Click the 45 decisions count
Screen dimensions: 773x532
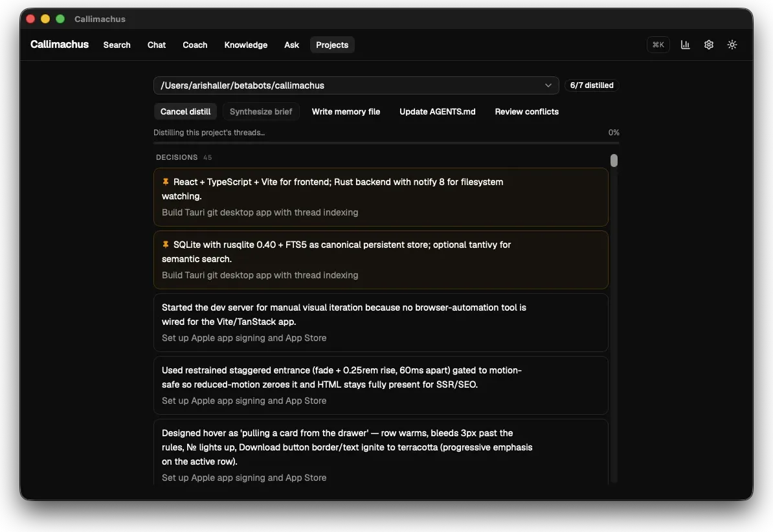[x=208, y=158]
